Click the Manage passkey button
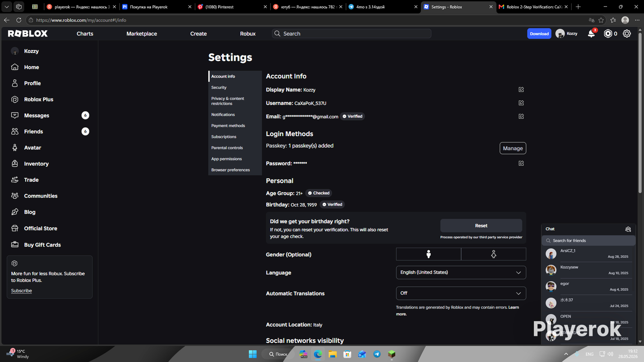Viewport: 644px width, 362px height. (513, 148)
